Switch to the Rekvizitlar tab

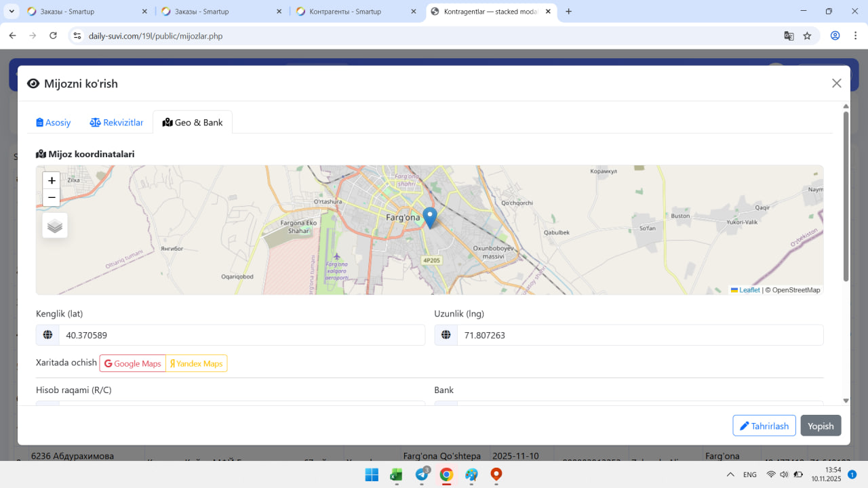(117, 123)
